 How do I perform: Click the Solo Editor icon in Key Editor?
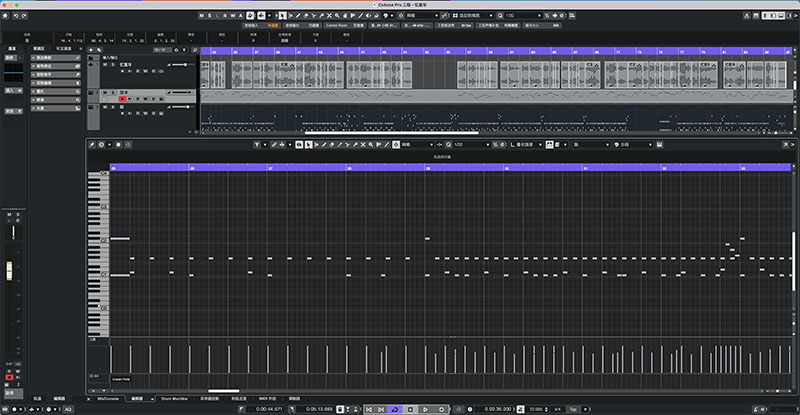click(x=299, y=145)
